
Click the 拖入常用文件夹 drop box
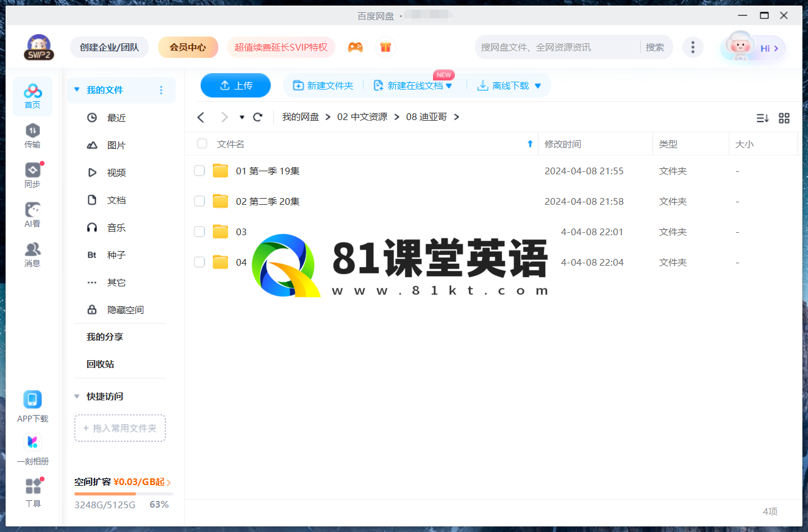pyautogui.click(x=120, y=428)
